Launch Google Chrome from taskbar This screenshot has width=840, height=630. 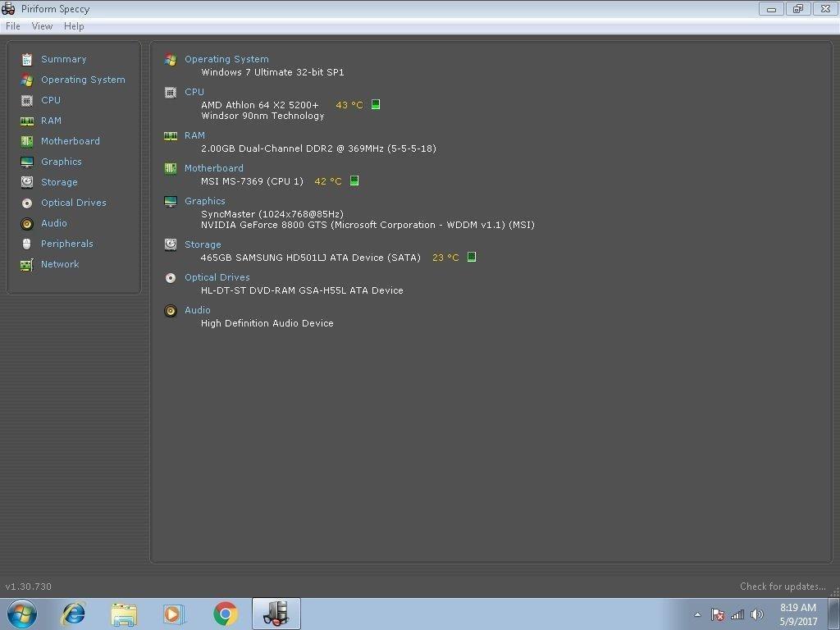pyautogui.click(x=226, y=614)
